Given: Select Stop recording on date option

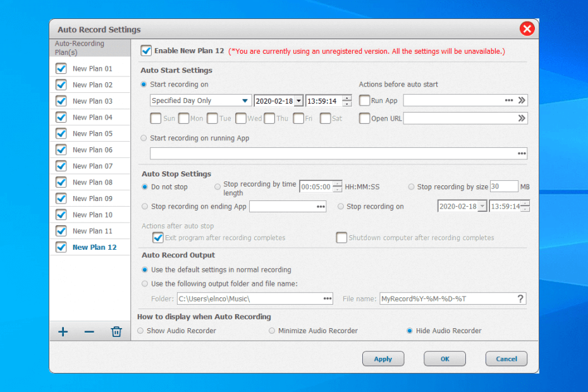Looking at the screenshot, I should [x=341, y=206].
